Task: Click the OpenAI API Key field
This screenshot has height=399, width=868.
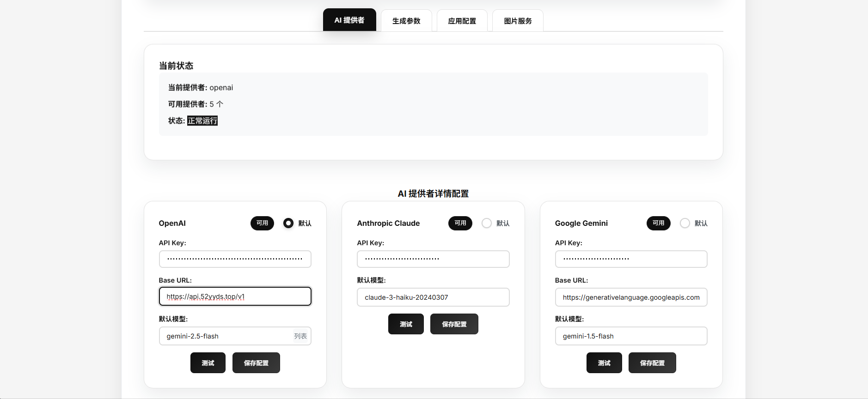Action: (x=235, y=259)
